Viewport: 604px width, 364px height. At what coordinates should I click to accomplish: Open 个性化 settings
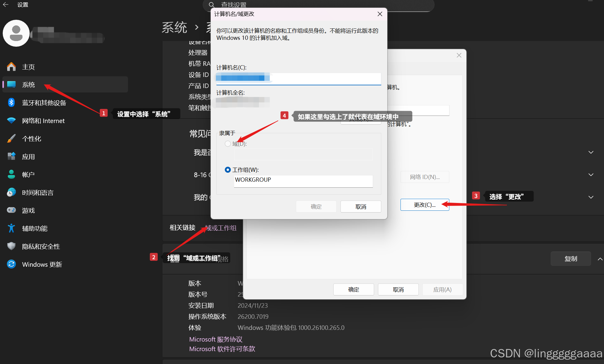pos(31,138)
